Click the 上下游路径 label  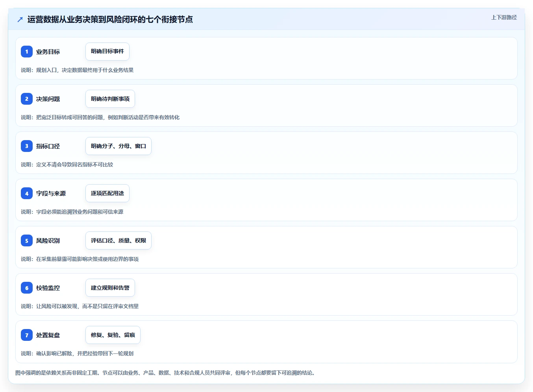[504, 17]
